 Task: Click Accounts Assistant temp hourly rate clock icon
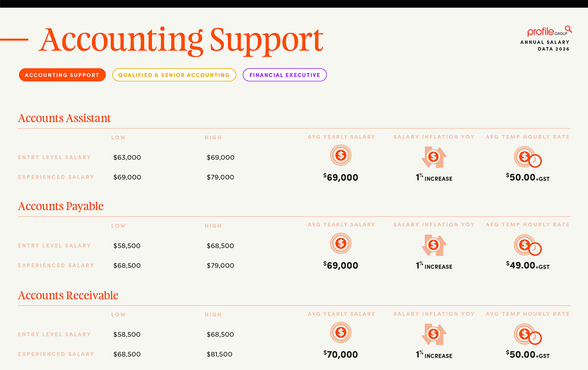pos(528,158)
